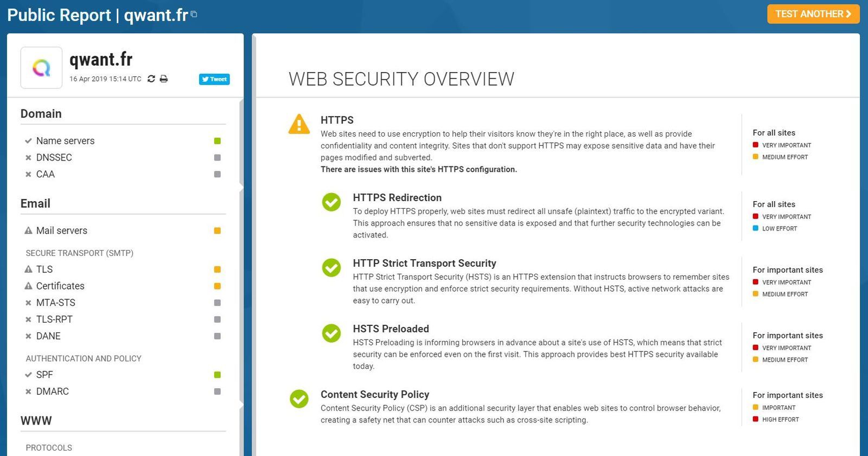Click Content Security Policy heading
Viewport: 868px width, 456px height.
coord(375,395)
